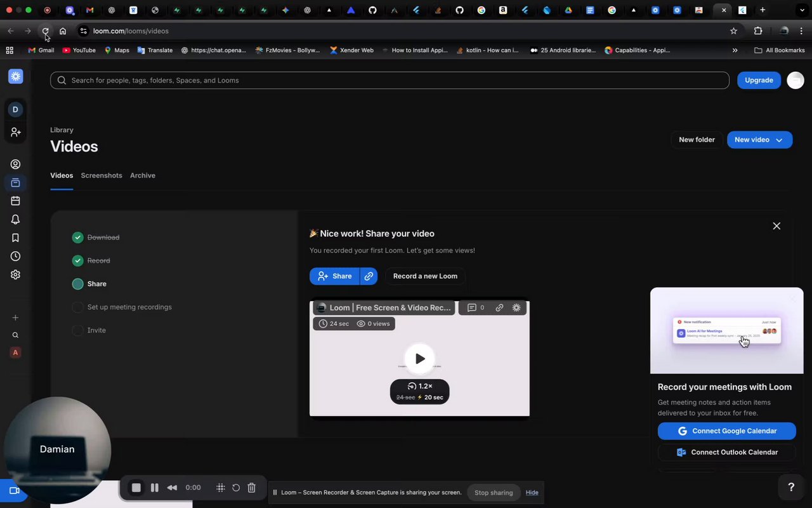Click the invite people sidebar icon
Image resolution: width=812 pixels, height=508 pixels.
16,132
